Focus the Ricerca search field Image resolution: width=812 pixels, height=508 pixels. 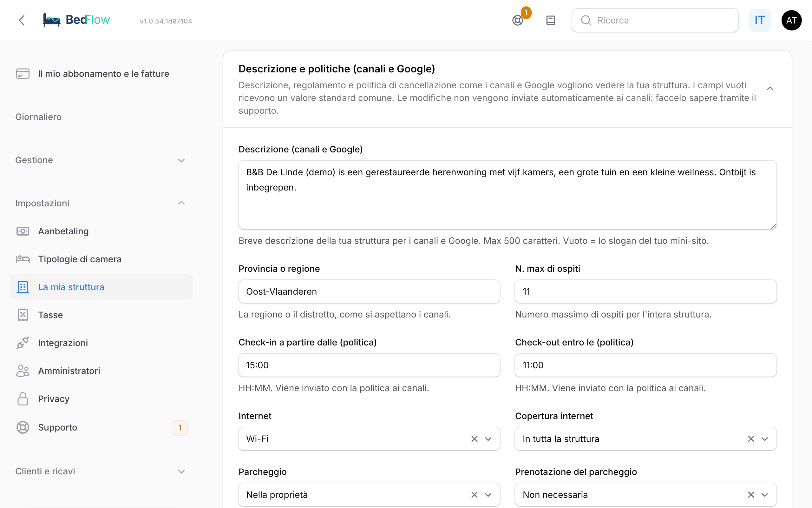click(655, 21)
